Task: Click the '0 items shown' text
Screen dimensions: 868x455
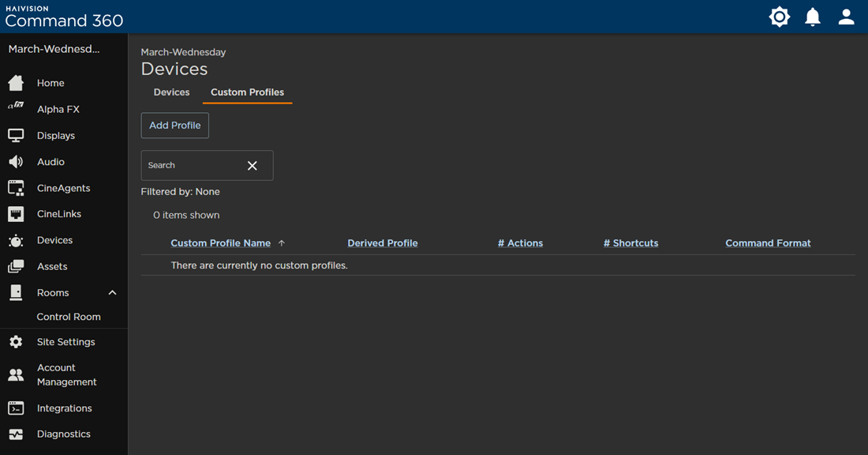Action: click(x=186, y=215)
